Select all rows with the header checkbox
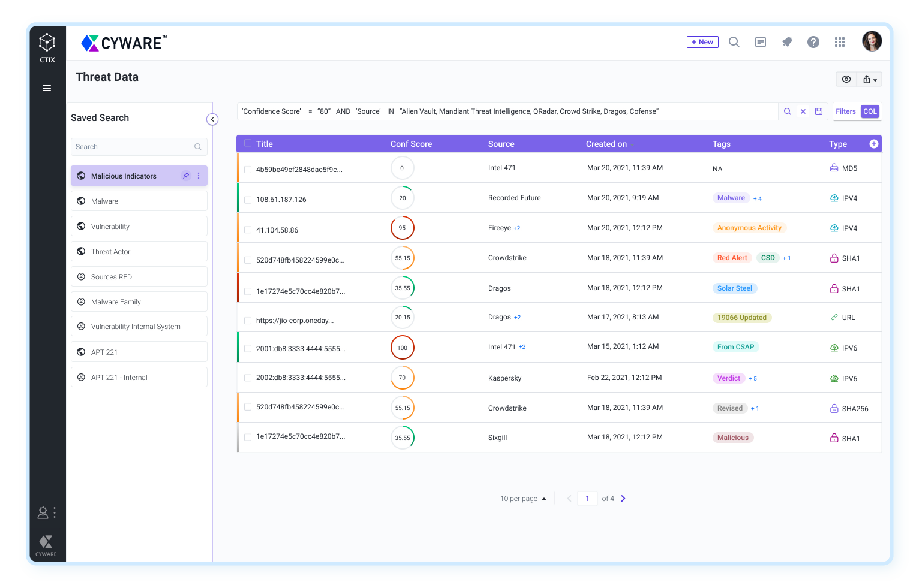 click(248, 143)
